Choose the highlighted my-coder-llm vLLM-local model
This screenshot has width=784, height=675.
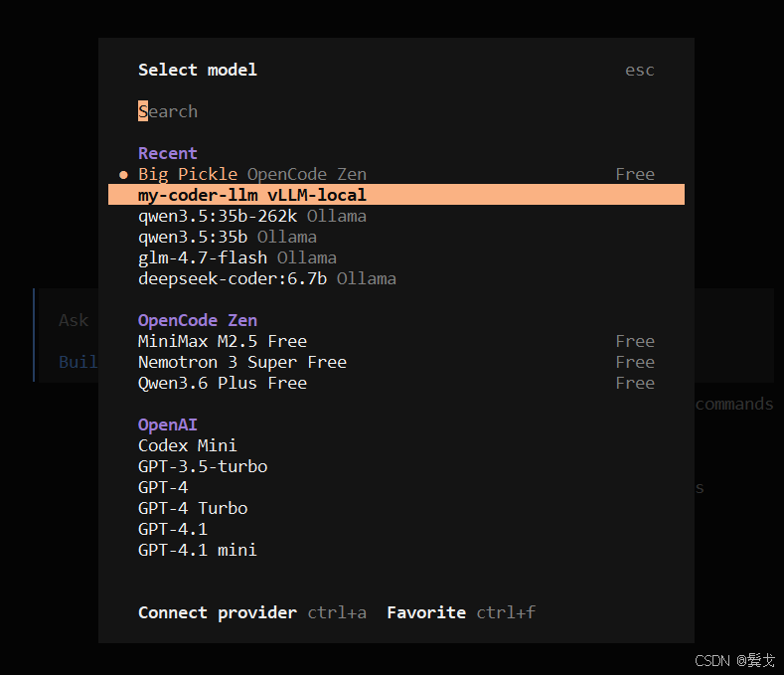(x=396, y=195)
